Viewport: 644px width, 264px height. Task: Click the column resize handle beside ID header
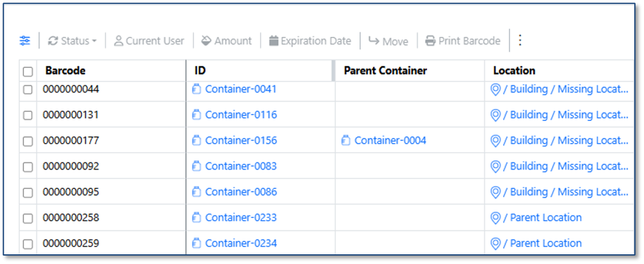(x=334, y=71)
